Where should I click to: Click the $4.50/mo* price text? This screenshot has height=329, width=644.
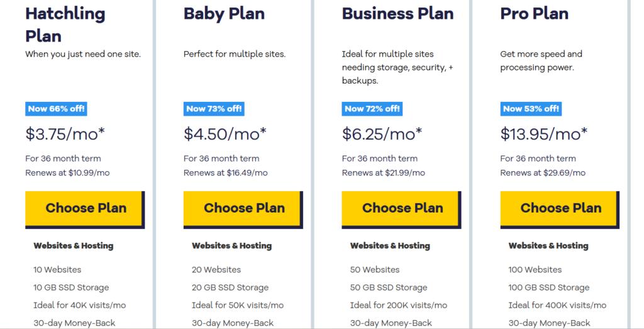[x=225, y=134]
